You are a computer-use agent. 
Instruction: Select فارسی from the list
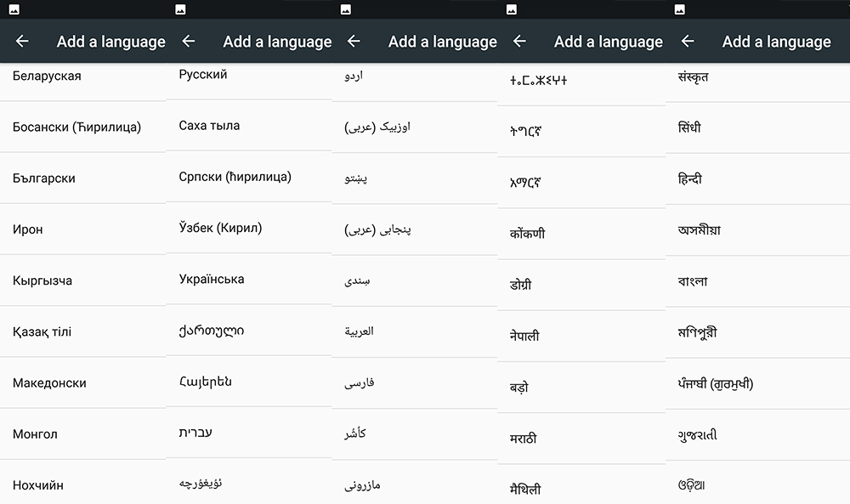tap(359, 382)
